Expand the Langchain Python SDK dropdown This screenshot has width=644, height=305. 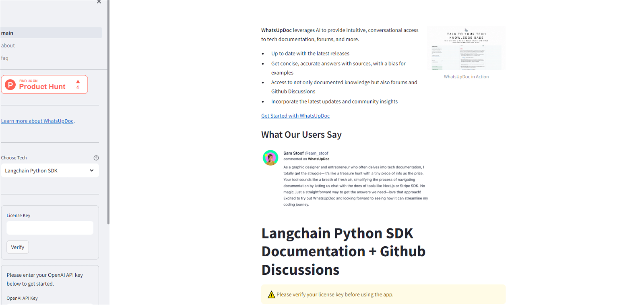point(50,170)
